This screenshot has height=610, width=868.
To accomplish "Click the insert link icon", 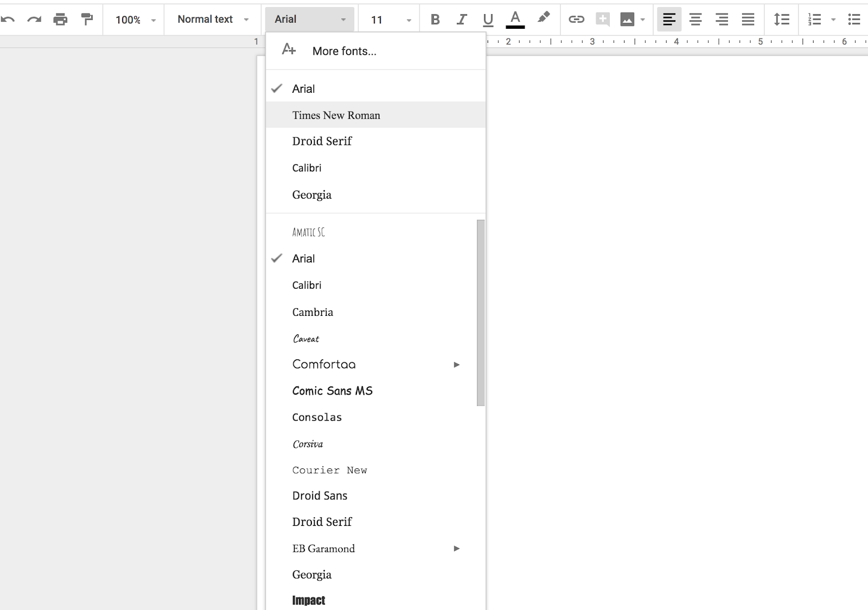I will click(x=576, y=20).
